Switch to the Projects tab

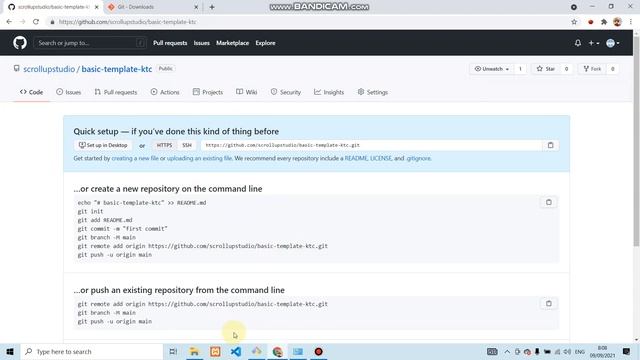208,92
